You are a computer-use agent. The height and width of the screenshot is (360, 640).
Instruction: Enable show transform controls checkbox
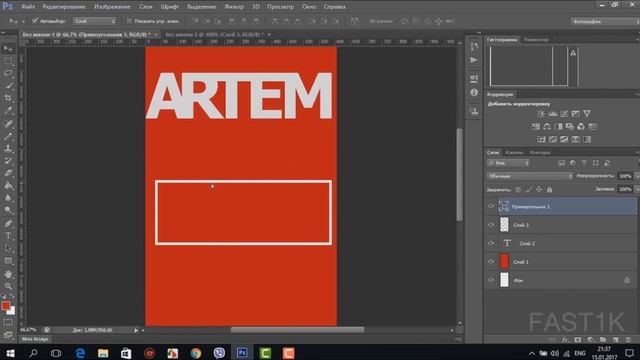[x=129, y=21]
